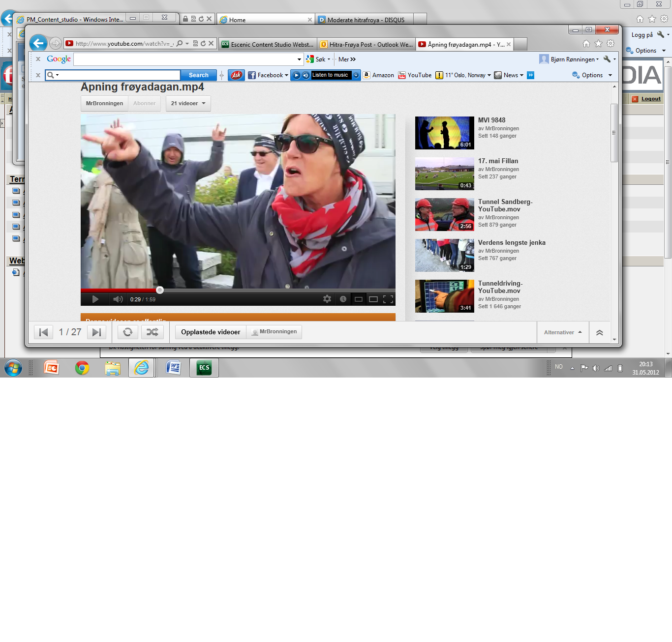Click the blue Search button in Ask toolbar

point(199,75)
